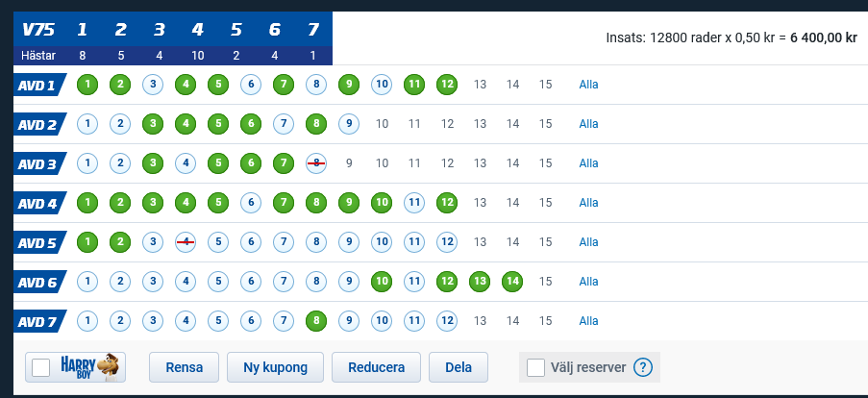Screen dimensions: 868x398
Task: Select all horses via Alla in AVD 1
Action: coord(588,85)
